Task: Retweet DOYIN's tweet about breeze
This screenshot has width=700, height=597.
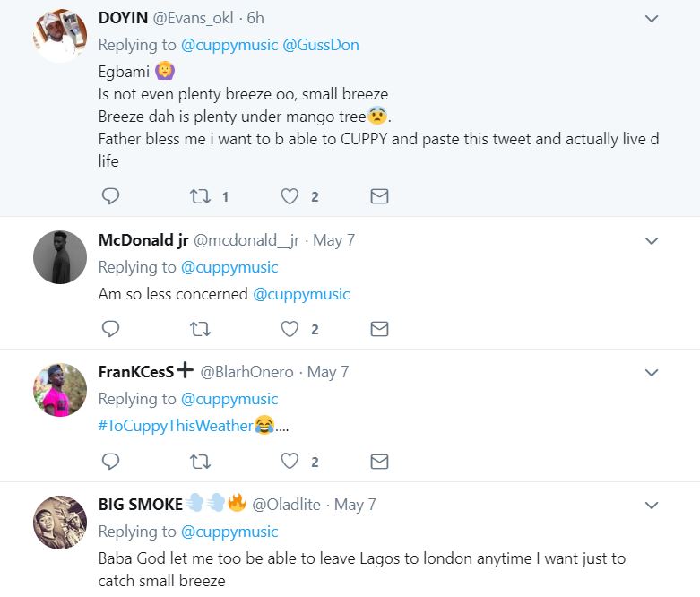Action: 201,196
